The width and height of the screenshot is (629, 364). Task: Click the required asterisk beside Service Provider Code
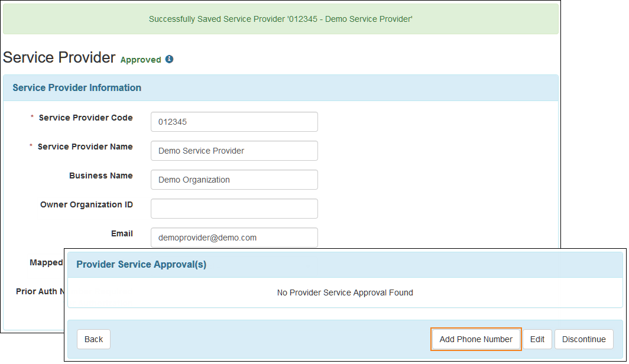pyautogui.click(x=31, y=118)
